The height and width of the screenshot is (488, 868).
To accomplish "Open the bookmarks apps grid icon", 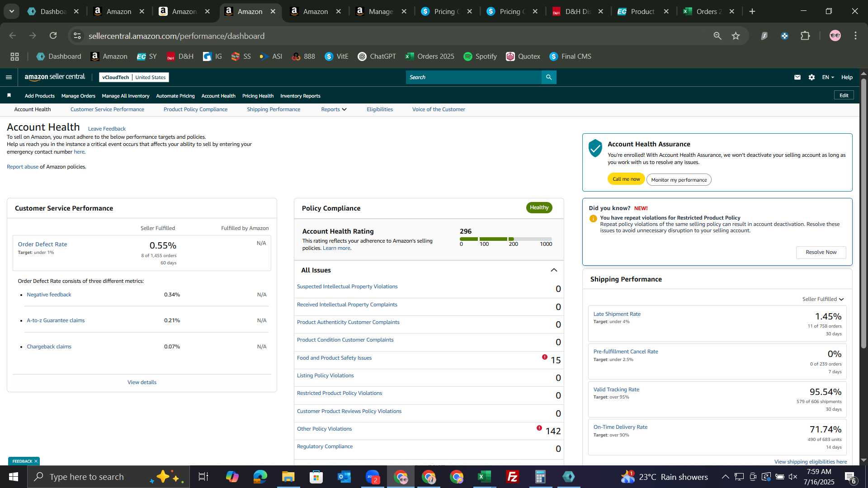I will tap(14, 56).
